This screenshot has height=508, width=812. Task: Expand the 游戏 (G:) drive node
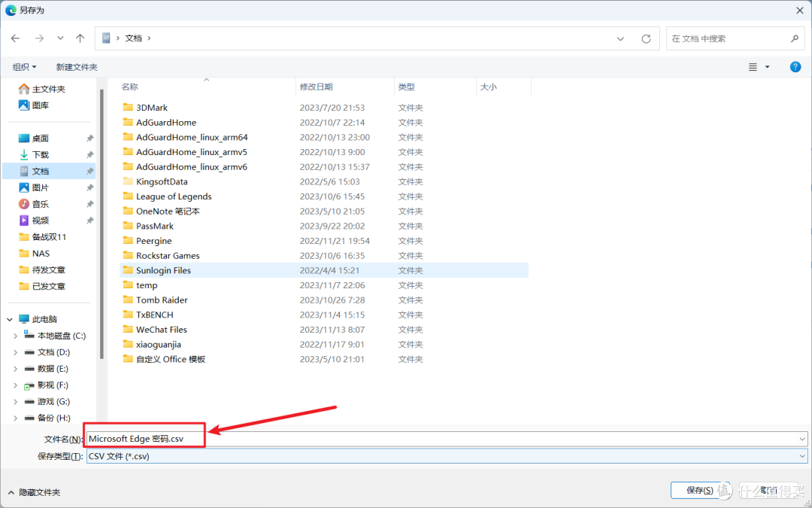click(15, 402)
